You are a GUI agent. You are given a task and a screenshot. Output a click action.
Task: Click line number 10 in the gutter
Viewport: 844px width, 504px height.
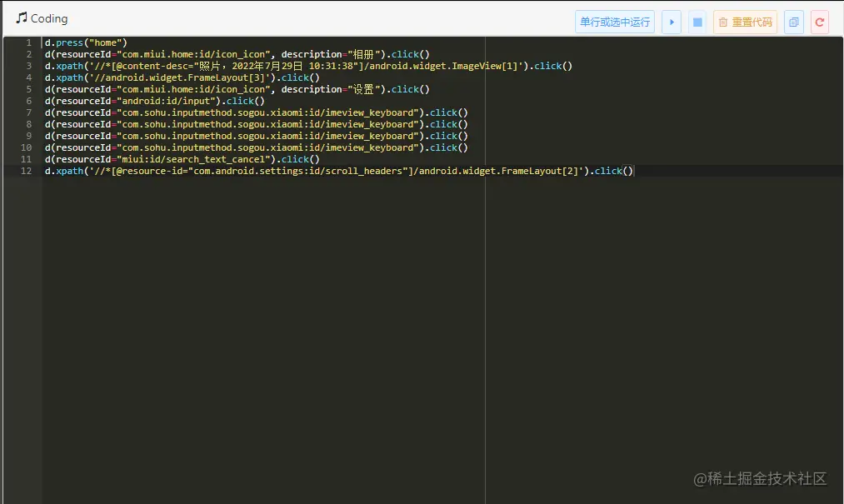(27, 147)
